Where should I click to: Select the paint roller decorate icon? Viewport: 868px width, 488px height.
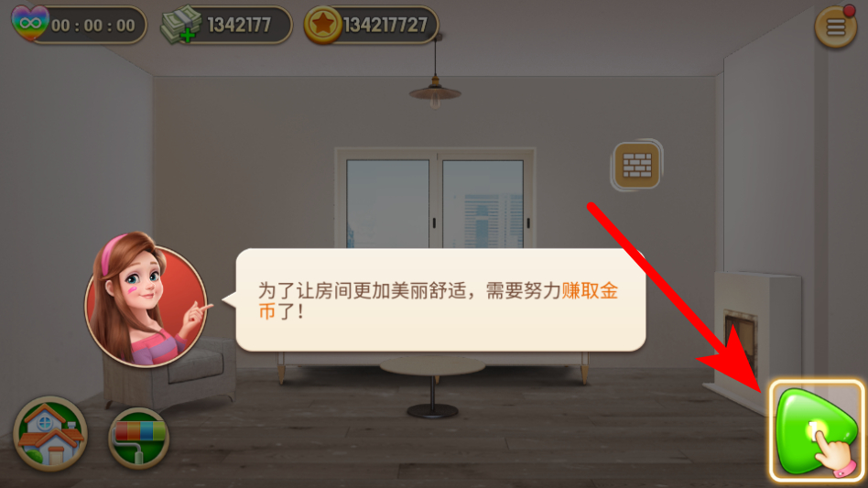[138, 439]
